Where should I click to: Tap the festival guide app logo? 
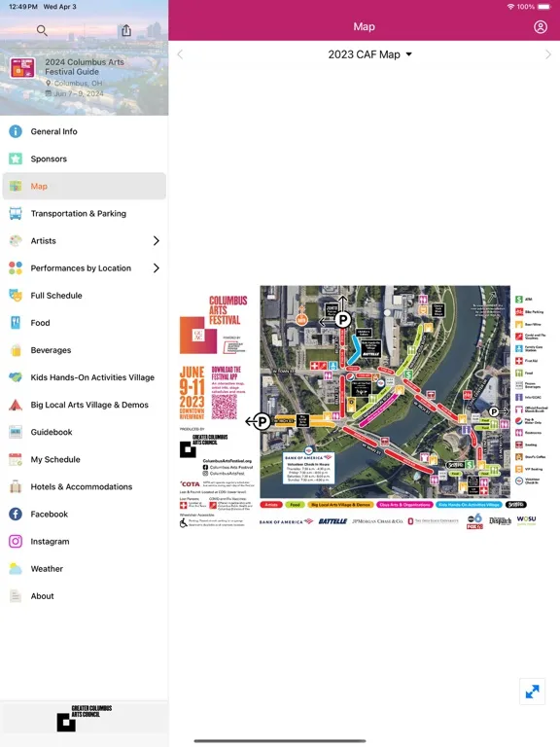point(22,68)
